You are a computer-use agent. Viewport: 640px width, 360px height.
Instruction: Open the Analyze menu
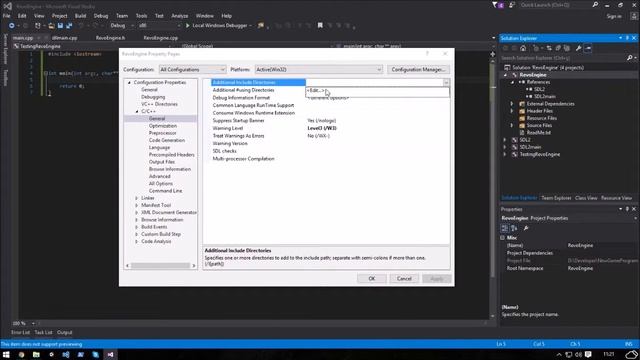pyautogui.click(x=180, y=16)
